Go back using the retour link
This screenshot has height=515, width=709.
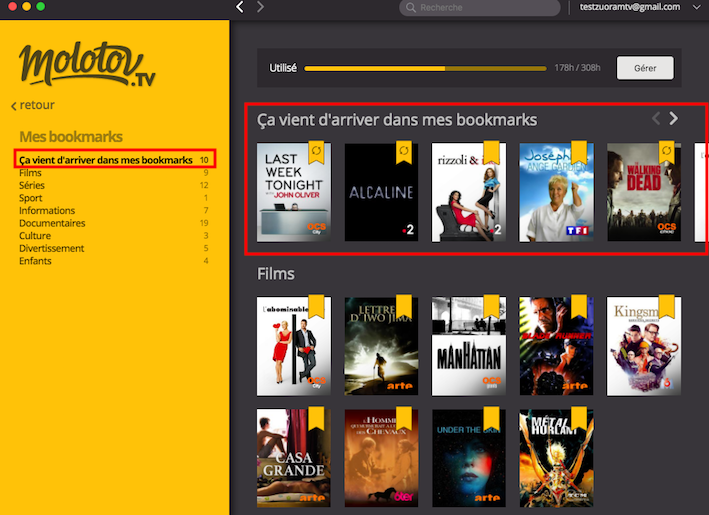click(33, 105)
